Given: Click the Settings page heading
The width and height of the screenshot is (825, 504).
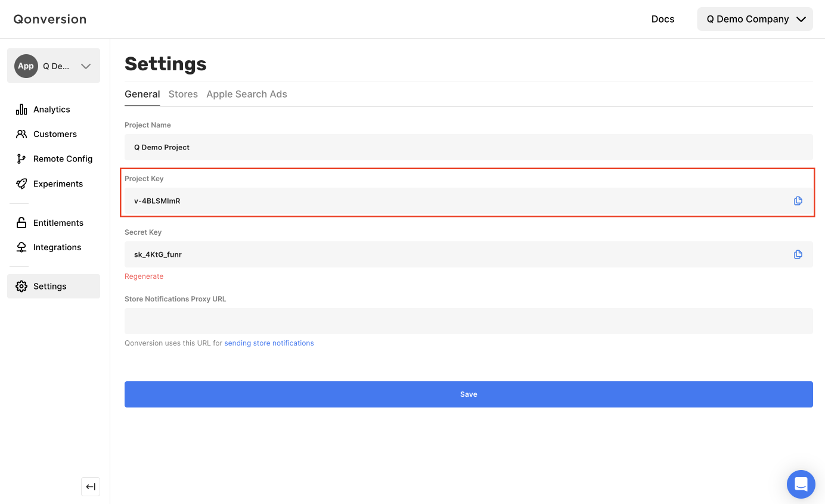Looking at the screenshot, I should point(166,64).
